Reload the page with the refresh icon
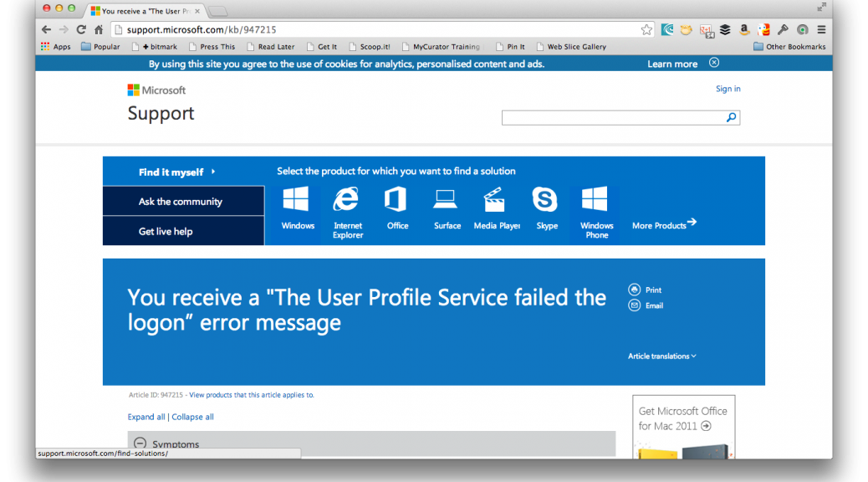This screenshot has height=482, width=868. (81, 30)
